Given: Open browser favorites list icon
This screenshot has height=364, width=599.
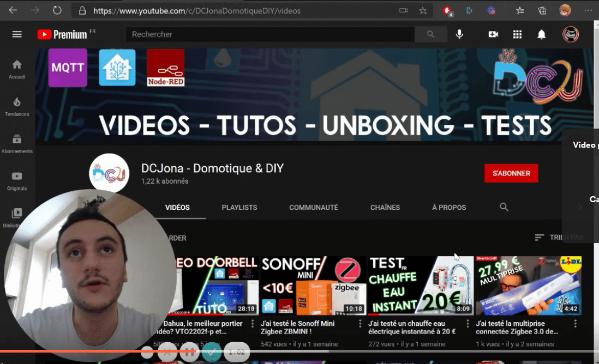Looking at the screenshot, I should click(x=519, y=11).
